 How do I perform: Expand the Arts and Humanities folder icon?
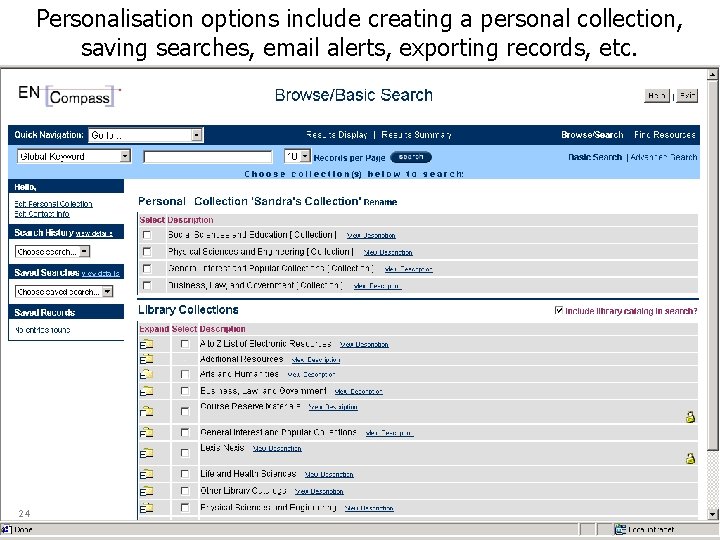tap(146, 374)
